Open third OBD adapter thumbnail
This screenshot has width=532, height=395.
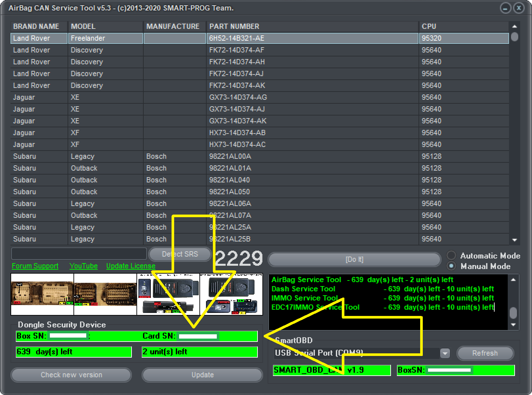(168, 294)
